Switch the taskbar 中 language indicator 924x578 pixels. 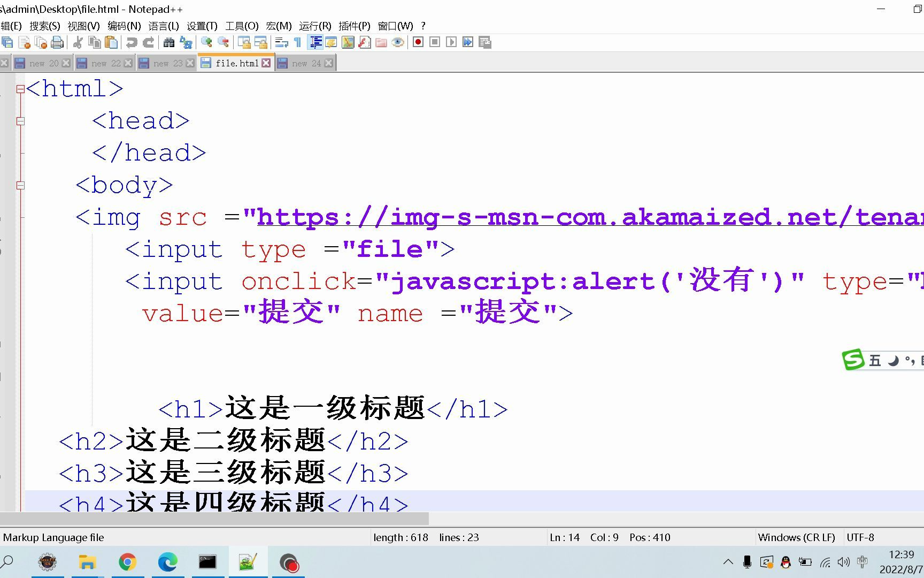[x=863, y=562]
